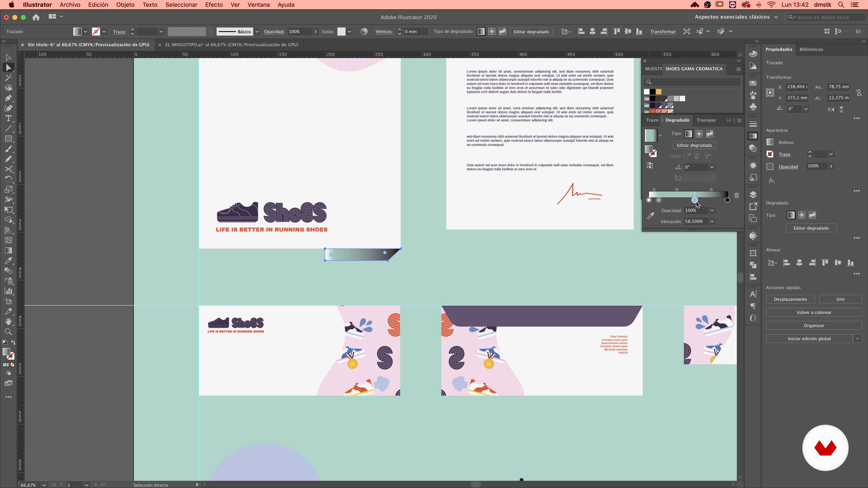Select the Direct Selection tool
The width and height of the screenshot is (868, 488).
pyautogui.click(x=8, y=68)
